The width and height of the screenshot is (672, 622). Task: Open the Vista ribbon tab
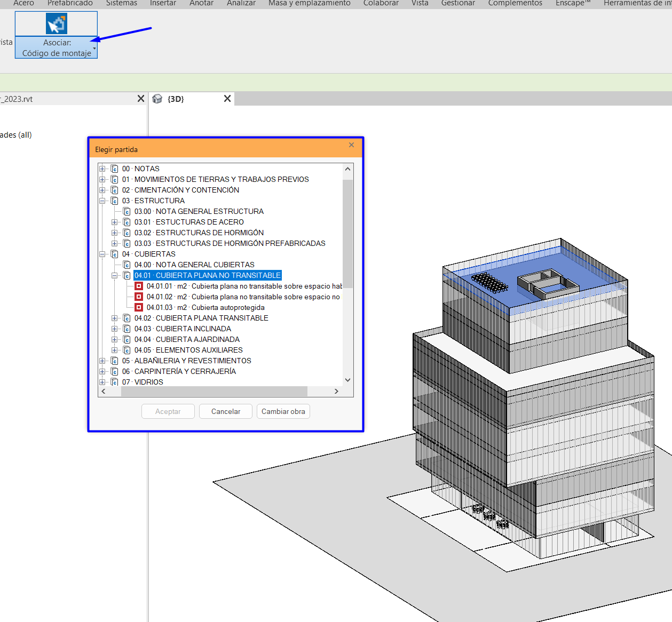point(420,3)
